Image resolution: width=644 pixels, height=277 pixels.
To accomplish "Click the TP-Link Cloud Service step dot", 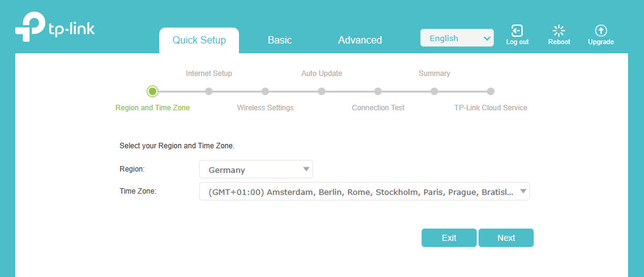I will [491, 91].
